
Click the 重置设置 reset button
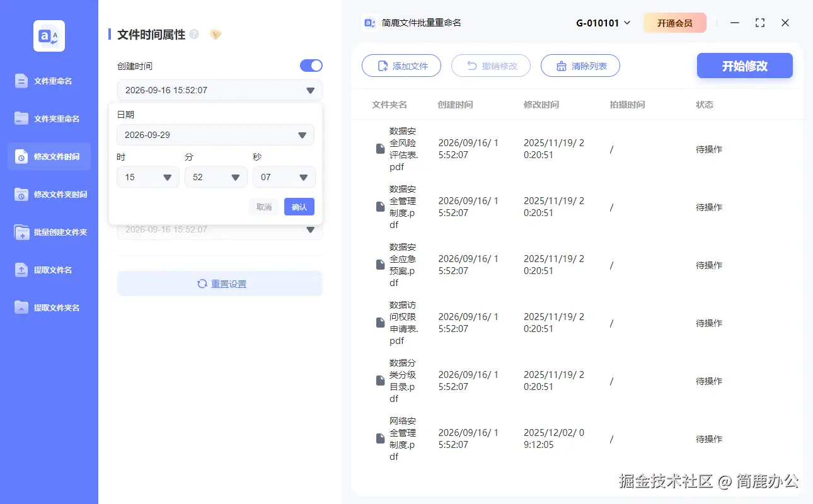pos(220,283)
